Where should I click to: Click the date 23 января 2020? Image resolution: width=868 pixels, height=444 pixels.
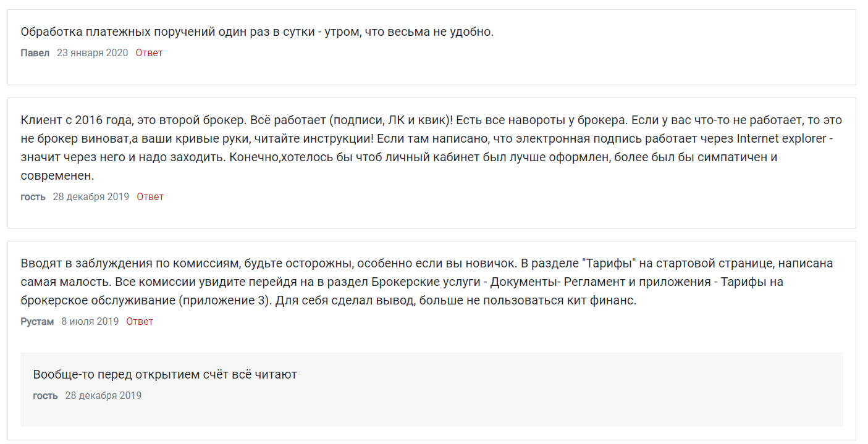91,53
